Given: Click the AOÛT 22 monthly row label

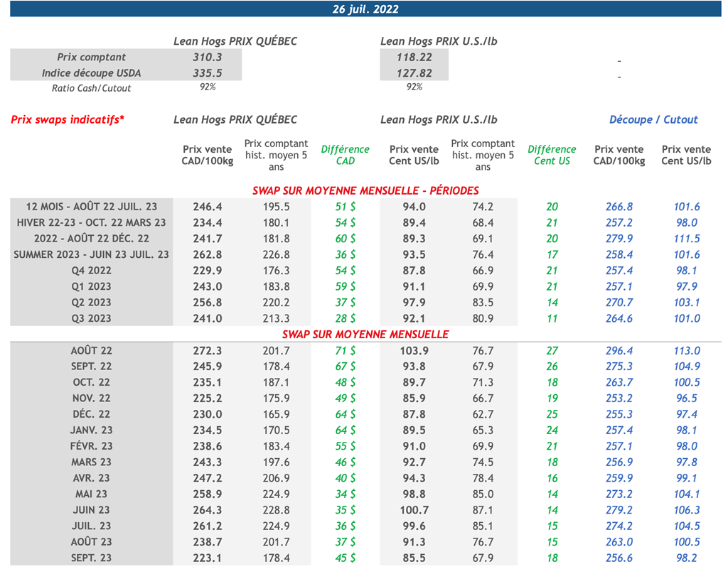Looking at the screenshot, I should coord(91,351).
